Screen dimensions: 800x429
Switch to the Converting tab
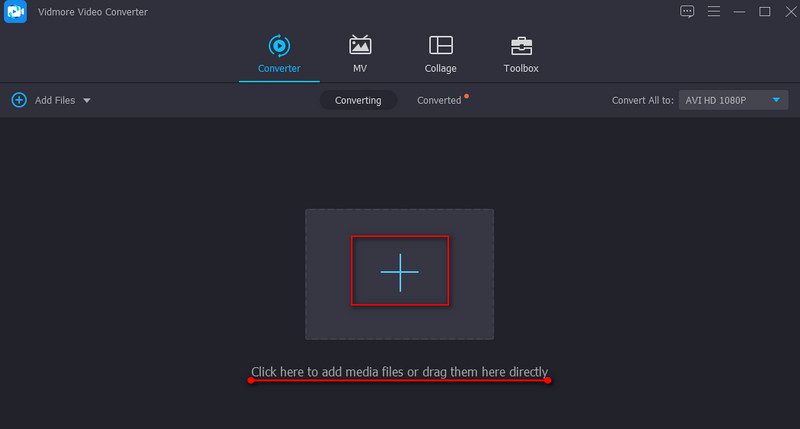[x=358, y=101]
